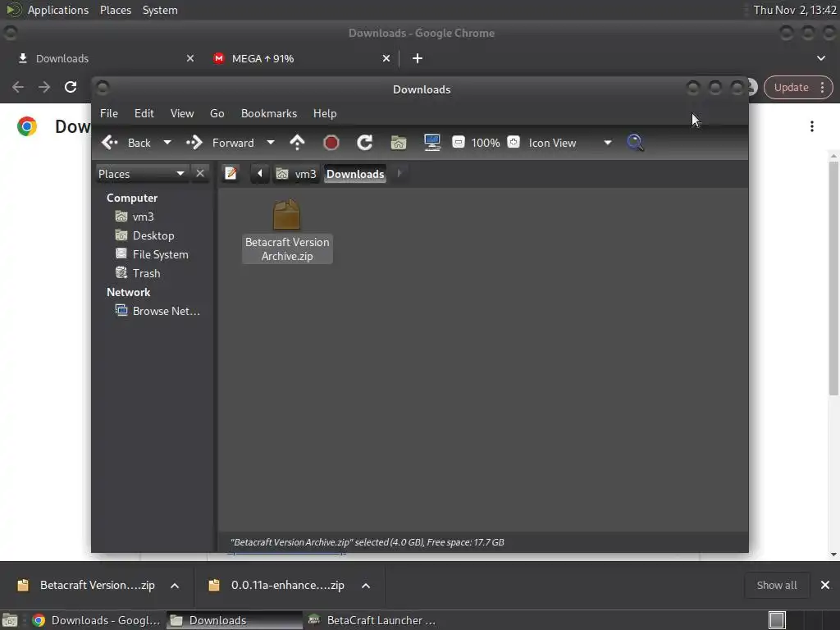Open the View menu
The image size is (840, 630).
[182, 113]
